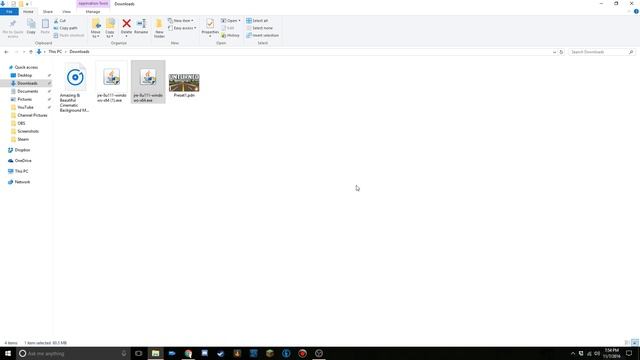Open Pictures in navigation pane
The image size is (640, 360).
24,99
